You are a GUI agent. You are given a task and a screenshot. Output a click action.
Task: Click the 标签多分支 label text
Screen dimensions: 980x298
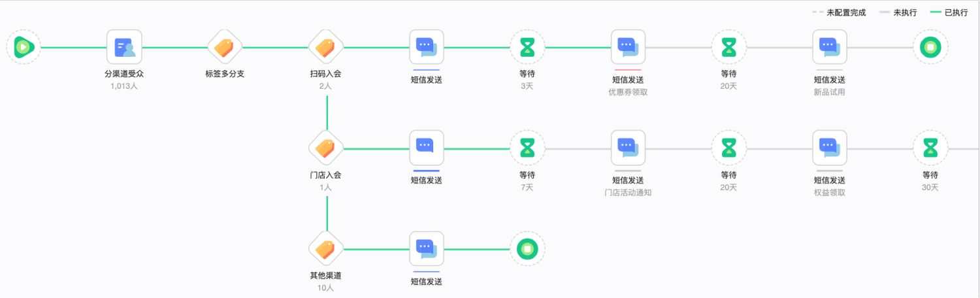pyautogui.click(x=225, y=74)
